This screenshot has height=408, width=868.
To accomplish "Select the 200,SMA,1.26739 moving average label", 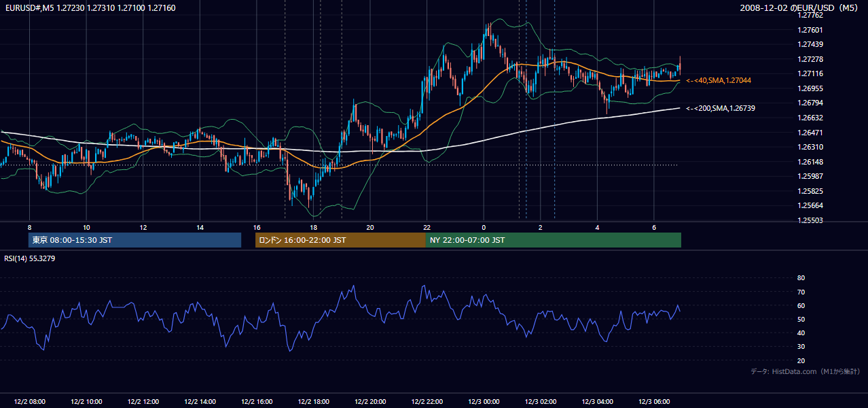I will (721, 108).
